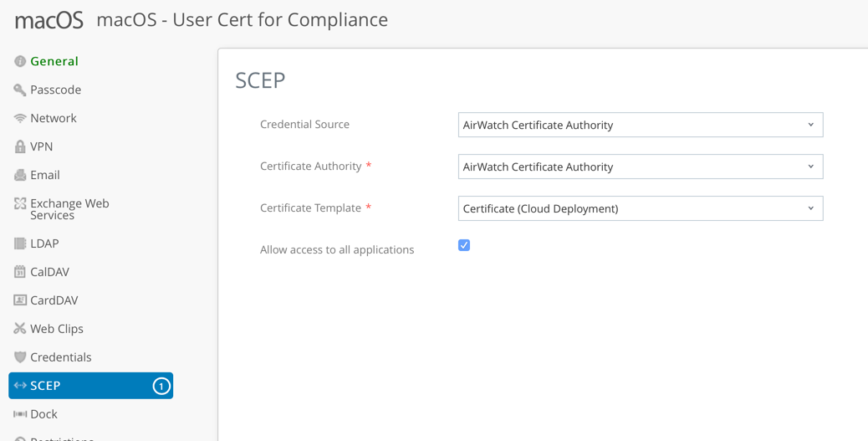Click the Certificate Authority dropdown chevron
Viewport: 868px width, 441px height.
pyautogui.click(x=810, y=167)
